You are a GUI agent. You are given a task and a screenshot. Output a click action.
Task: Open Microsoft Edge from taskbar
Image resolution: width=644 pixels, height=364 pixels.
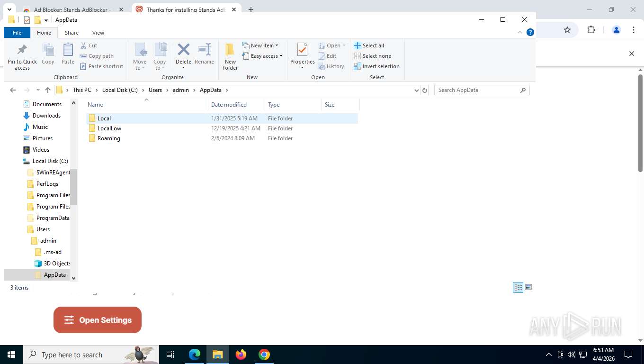pos(195,355)
